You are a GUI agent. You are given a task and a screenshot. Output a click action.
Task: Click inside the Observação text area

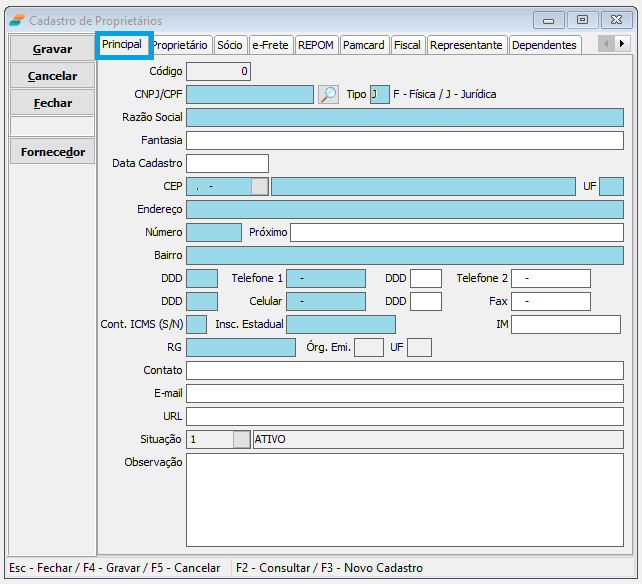pos(404,500)
